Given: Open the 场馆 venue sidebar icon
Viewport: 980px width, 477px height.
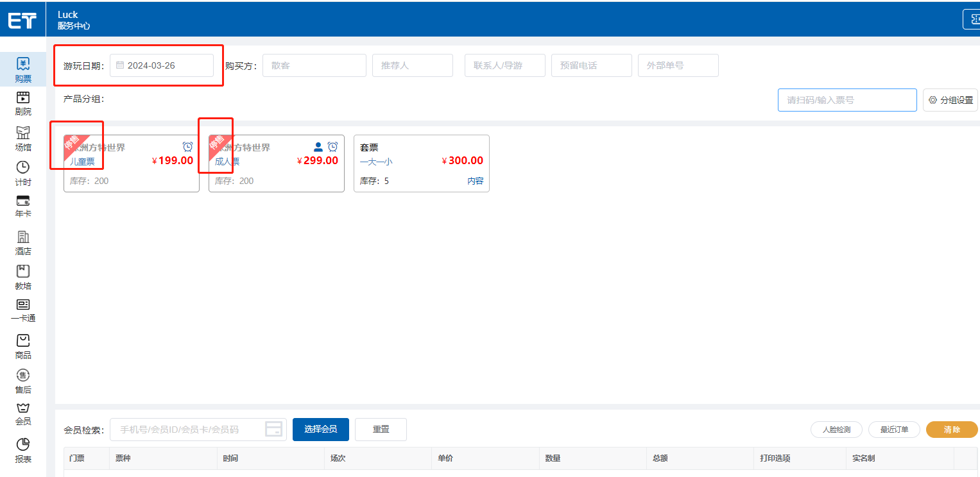Looking at the screenshot, I should pos(23,133).
